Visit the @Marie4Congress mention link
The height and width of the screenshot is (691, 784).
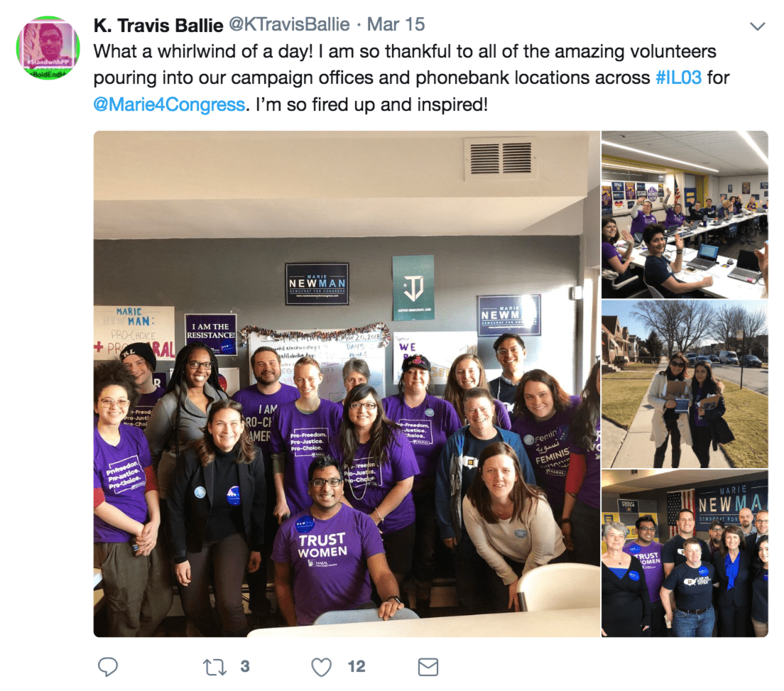[169, 104]
